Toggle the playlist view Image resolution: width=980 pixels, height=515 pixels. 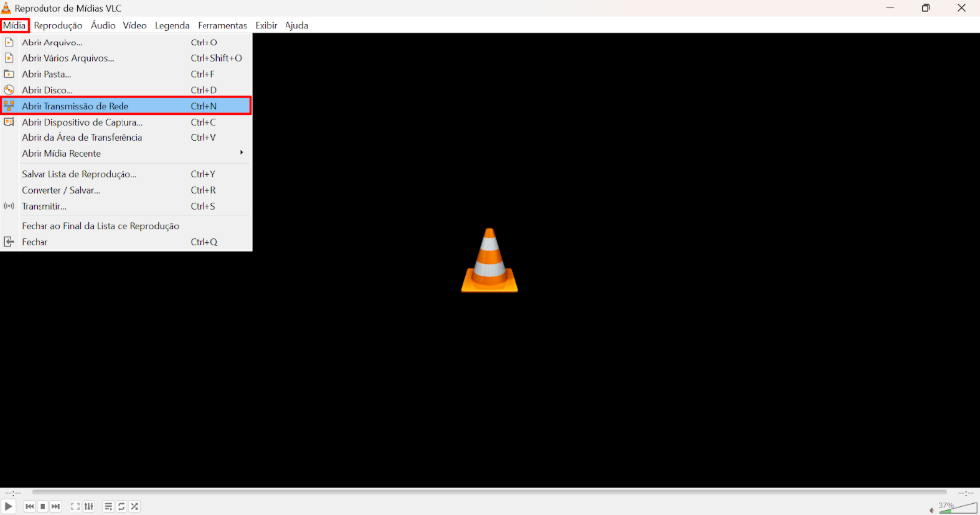coord(108,506)
